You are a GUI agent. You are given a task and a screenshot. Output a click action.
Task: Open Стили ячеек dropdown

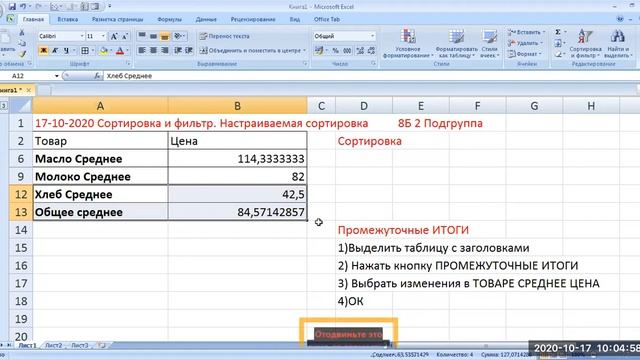pyautogui.click(x=489, y=43)
